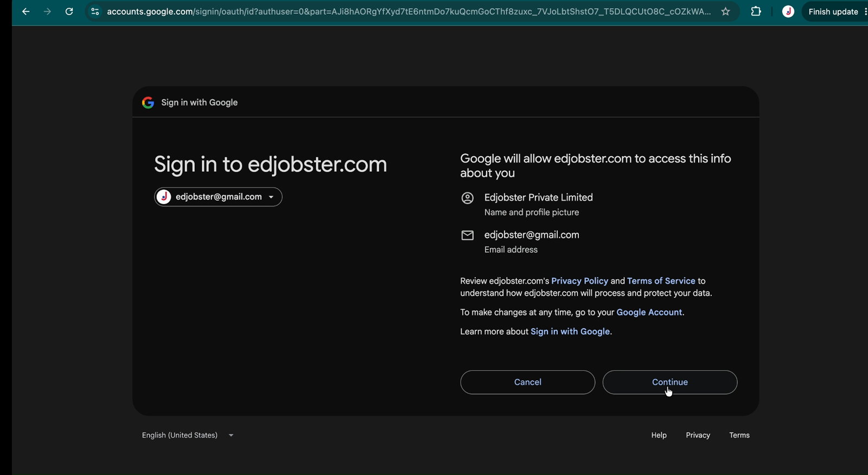
Task: Go back to the previous page
Action: (x=25, y=11)
